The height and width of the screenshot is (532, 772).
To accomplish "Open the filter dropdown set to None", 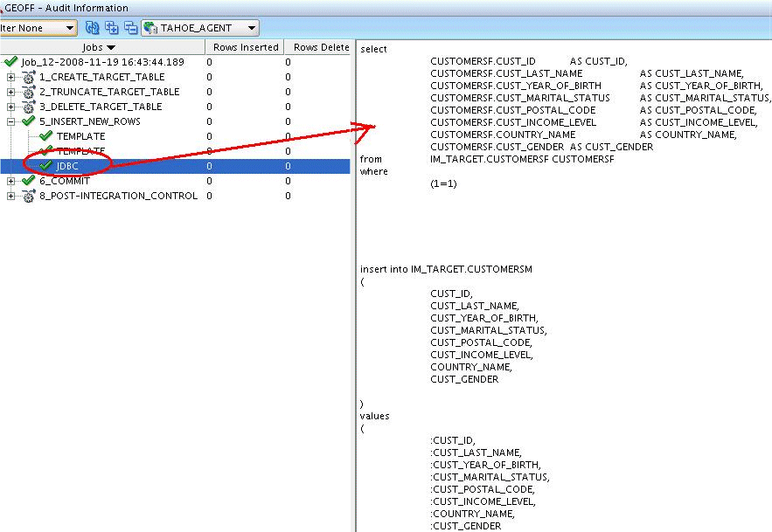I will (x=70, y=28).
